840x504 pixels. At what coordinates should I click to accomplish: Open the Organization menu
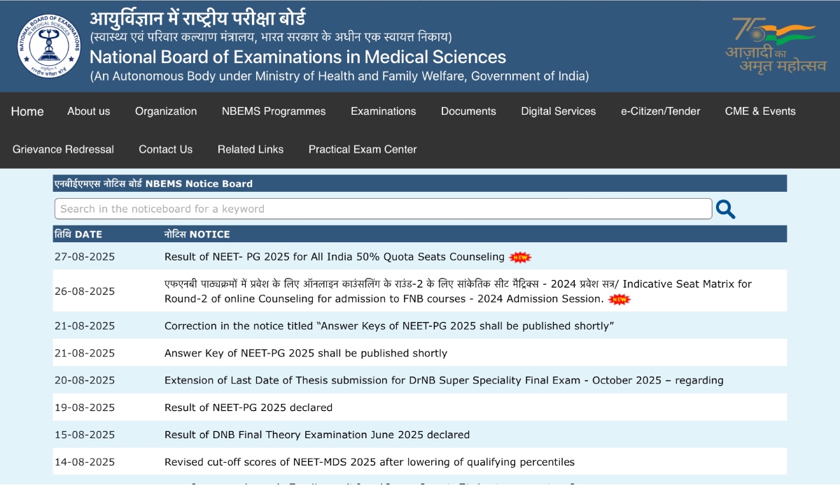click(166, 111)
